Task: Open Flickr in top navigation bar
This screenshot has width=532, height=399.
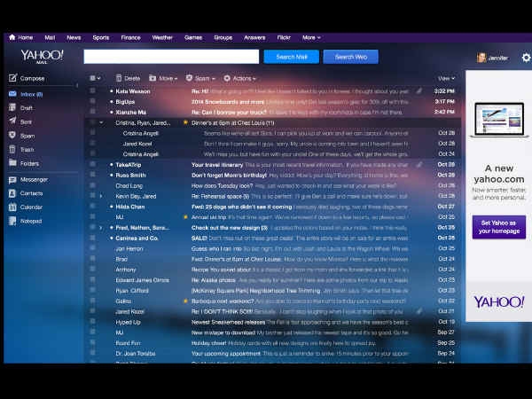Action: coord(284,37)
